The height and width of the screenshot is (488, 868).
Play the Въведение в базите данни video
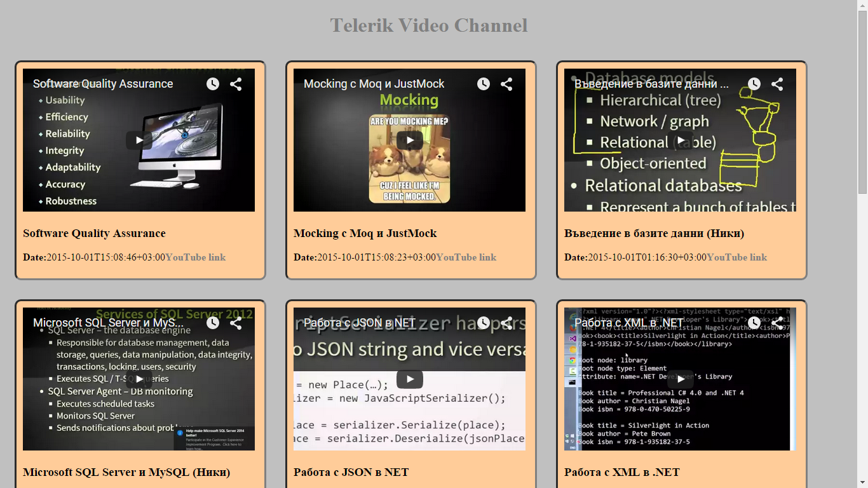(680, 140)
